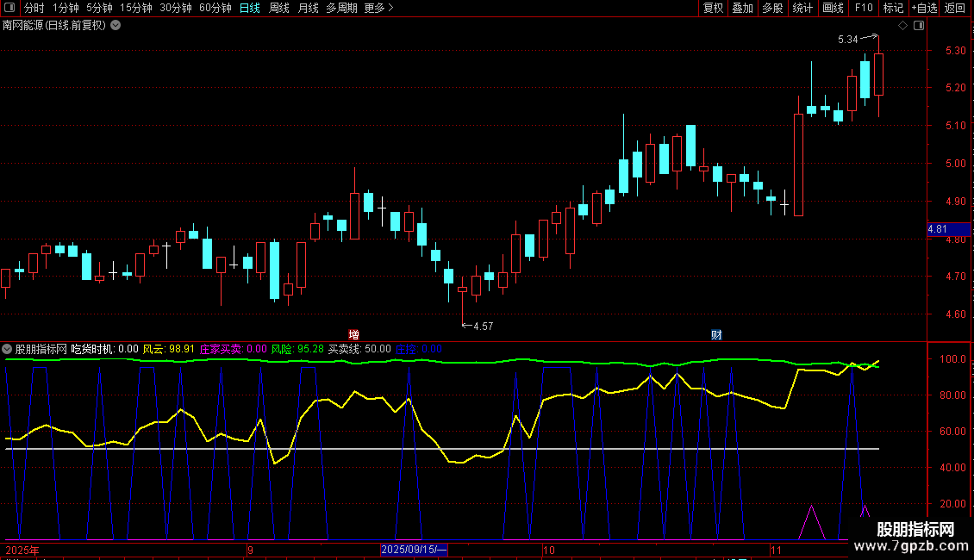974x560 pixels.
Task: Expand the 更多 periods menu
Action: 379,8
